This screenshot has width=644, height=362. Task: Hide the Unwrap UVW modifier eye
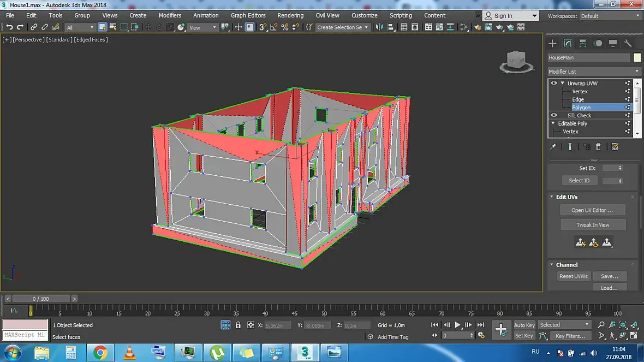pyautogui.click(x=554, y=84)
